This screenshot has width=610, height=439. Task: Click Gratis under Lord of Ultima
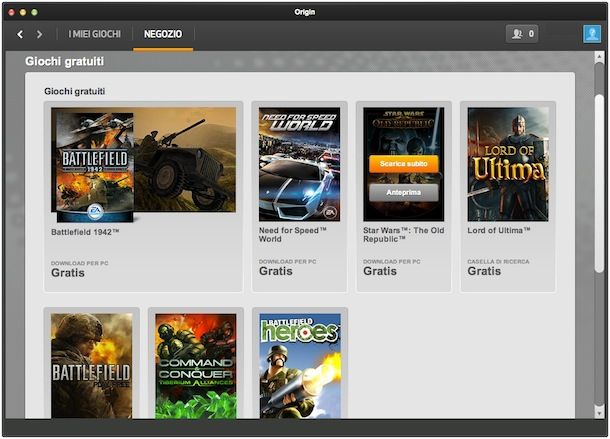484,271
